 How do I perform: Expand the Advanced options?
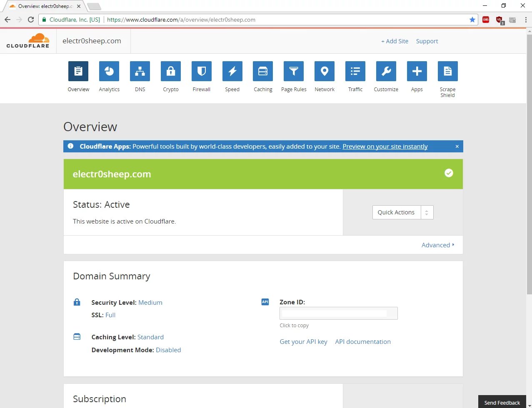438,245
